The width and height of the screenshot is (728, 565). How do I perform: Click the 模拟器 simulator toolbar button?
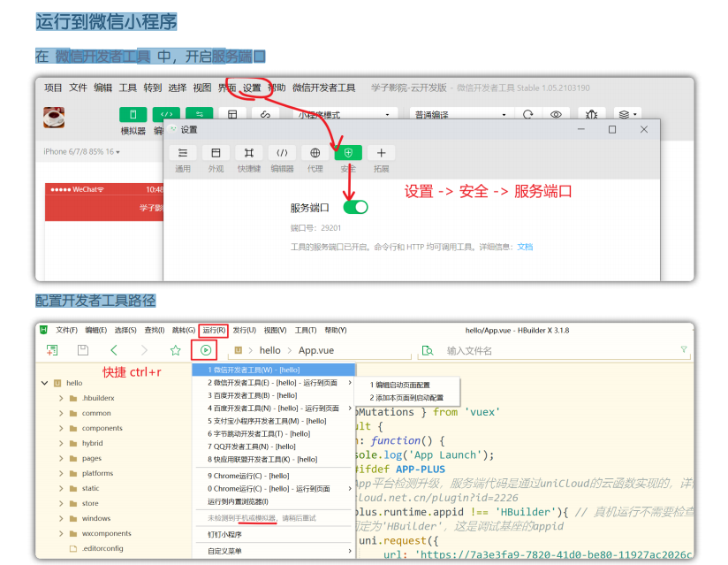[x=133, y=114]
